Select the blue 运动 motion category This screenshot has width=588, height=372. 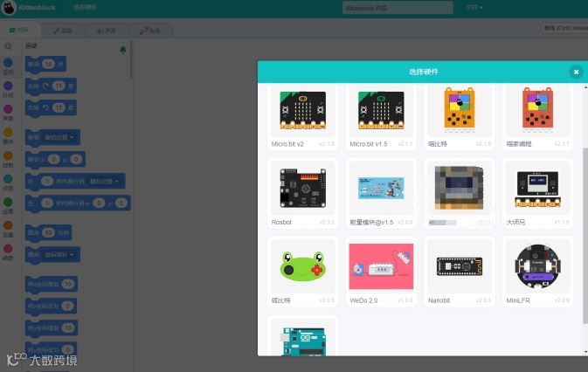pyautogui.click(x=8, y=66)
